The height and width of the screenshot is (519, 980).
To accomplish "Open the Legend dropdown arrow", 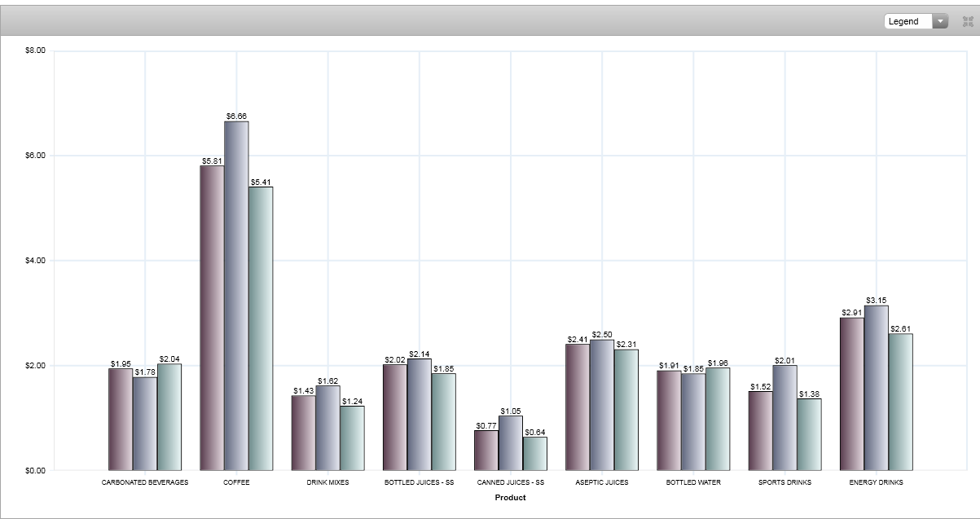I will pyautogui.click(x=940, y=21).
